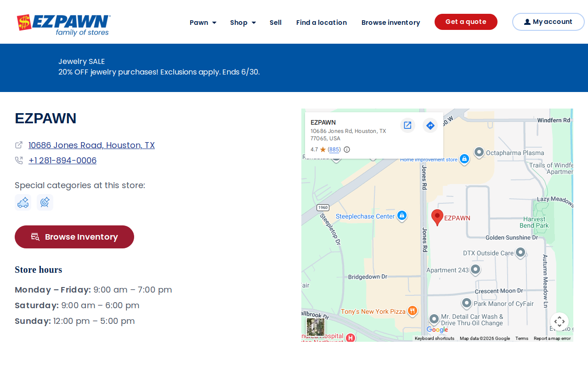The image size is (588, 368).
Task: Select Browse inventory in navigation bar
Action: click(390, 22)
